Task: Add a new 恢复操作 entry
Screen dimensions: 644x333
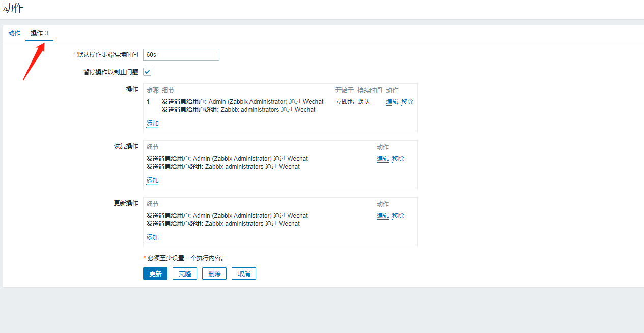Action: tap(152, 180)
